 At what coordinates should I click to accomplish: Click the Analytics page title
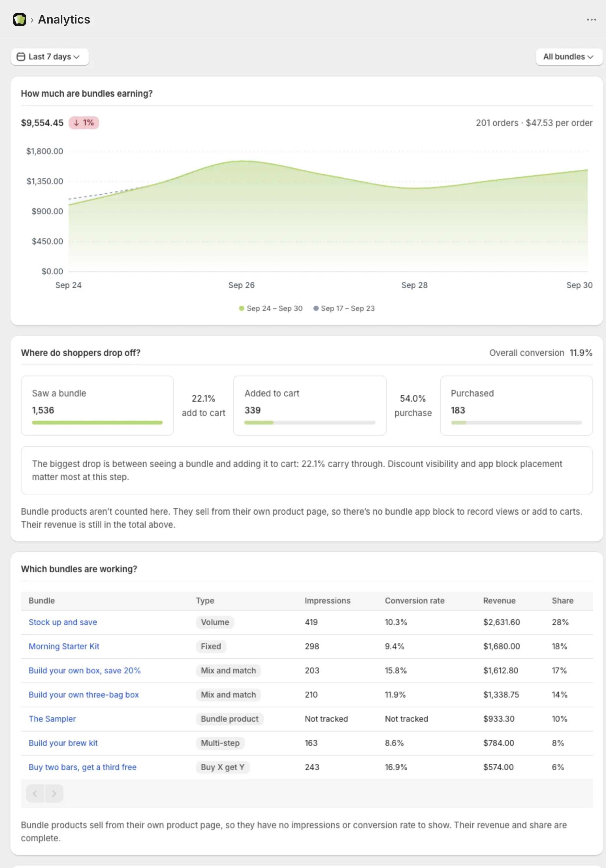(64, 19)
